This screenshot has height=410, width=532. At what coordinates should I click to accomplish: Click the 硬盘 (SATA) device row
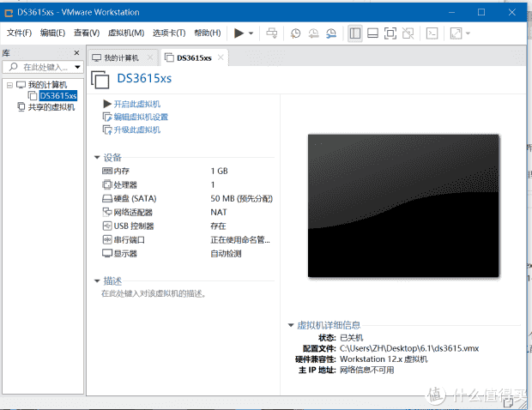[188, 198]
